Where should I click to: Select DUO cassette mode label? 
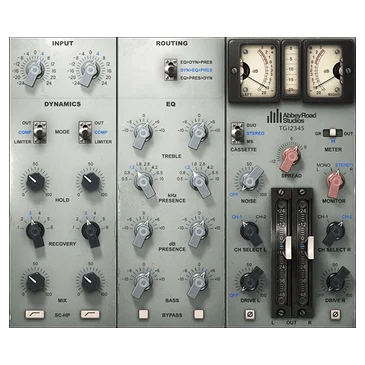coord(251,125)
